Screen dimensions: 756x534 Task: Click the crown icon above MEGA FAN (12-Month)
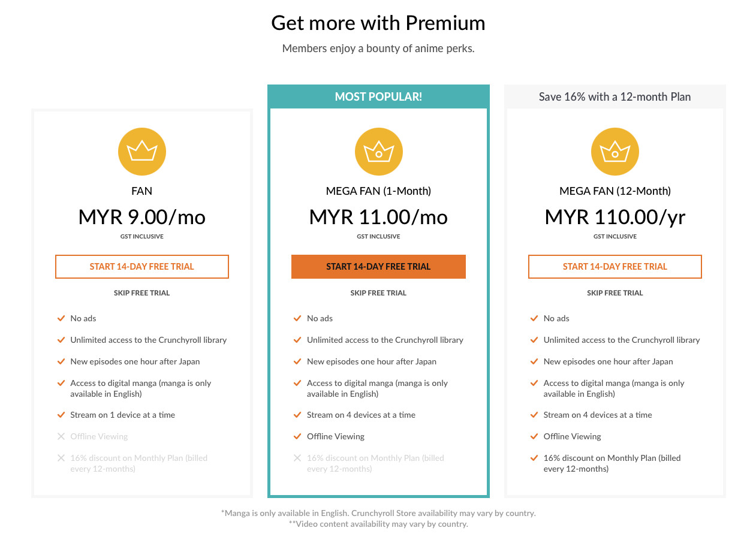[615, 151]
